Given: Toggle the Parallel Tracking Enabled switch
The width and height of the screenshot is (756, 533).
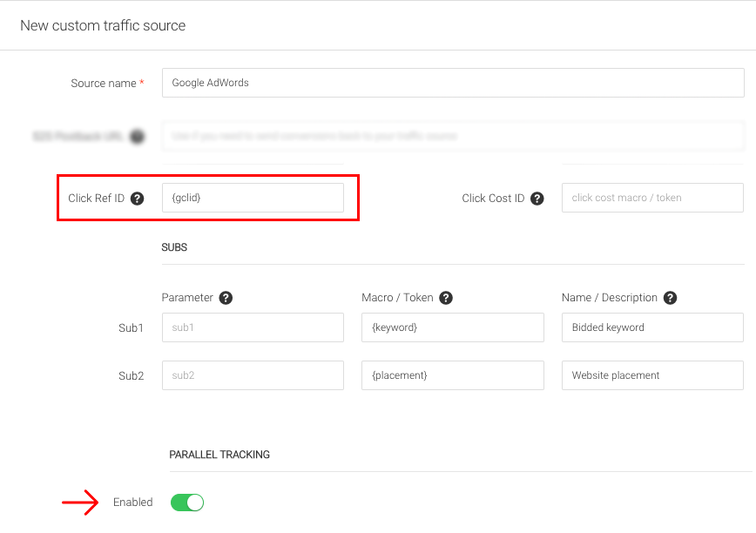Looking at the screenshot, I should click(x=186, y=503).
